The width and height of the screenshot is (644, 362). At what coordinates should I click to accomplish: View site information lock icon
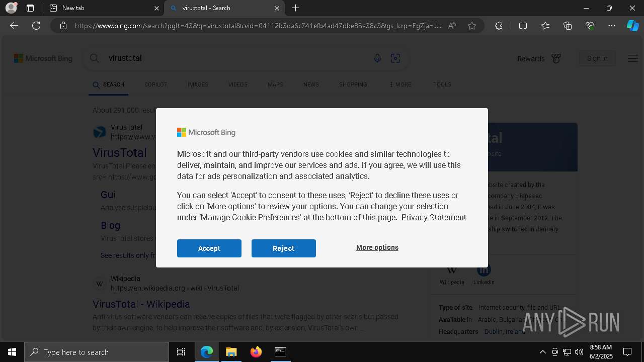pos(63,26)
